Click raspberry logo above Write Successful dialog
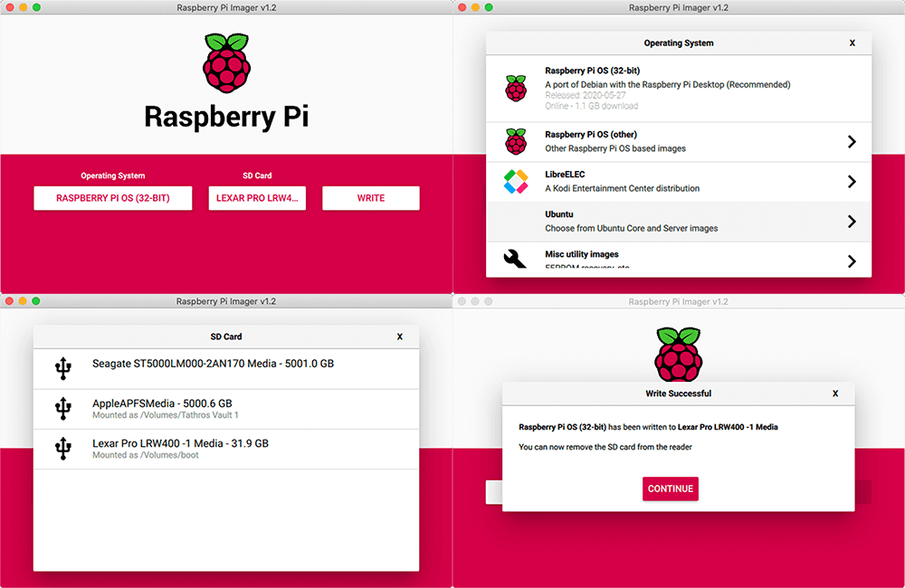This screenshot has height=588, width=905. click(x=678, y=354)
